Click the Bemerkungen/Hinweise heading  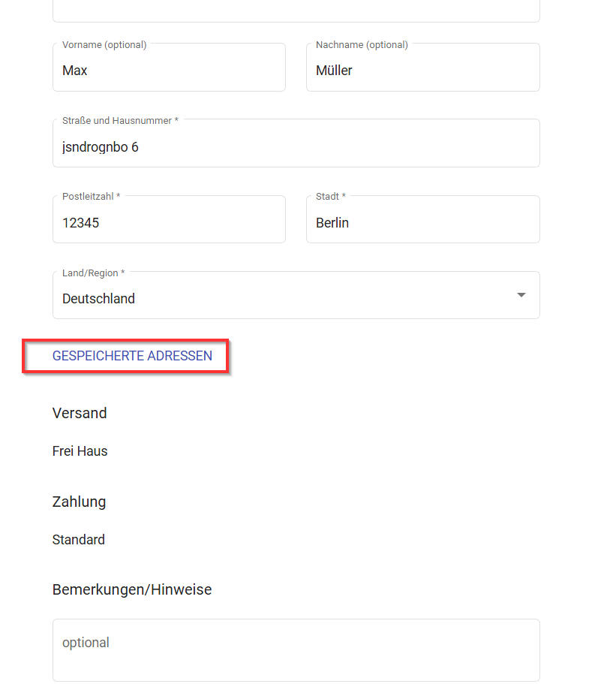click(132, 590)
